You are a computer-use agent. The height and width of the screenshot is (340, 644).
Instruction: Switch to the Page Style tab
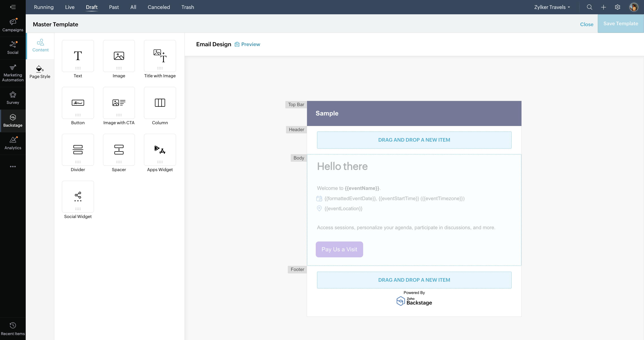tap(40, 72)
